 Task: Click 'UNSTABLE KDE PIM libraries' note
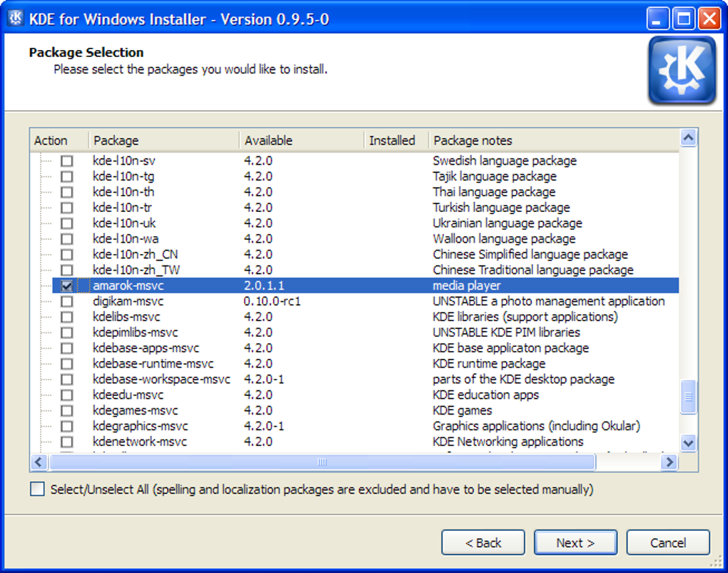(x=506, y=333)
